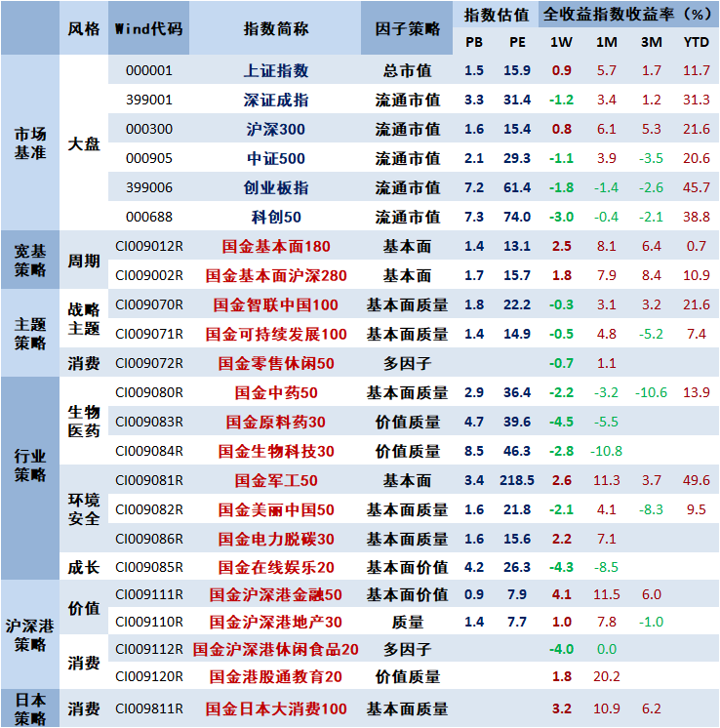
Task: Select the 战略主题 style cell
Action: [84, 319]
